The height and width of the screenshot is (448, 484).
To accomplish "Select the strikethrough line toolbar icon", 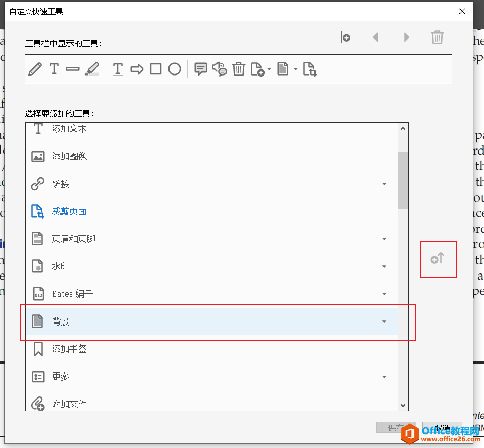I will point(72,69).
